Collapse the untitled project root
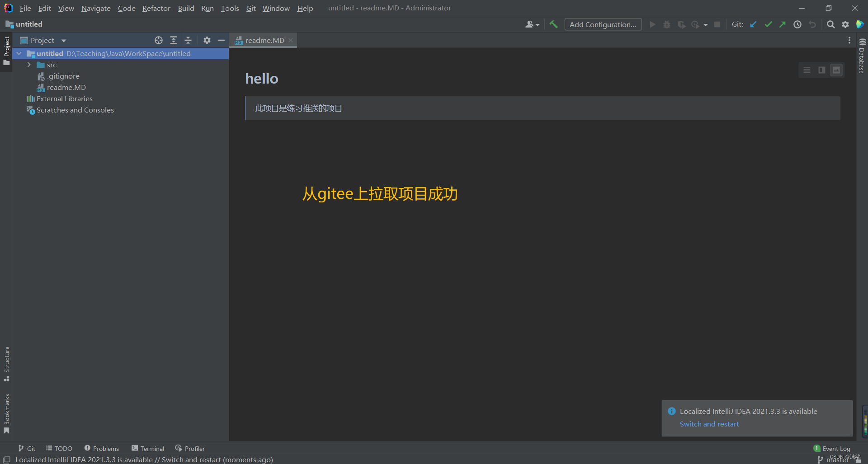This screenshot has height=464, width=868. pos(19,53)
